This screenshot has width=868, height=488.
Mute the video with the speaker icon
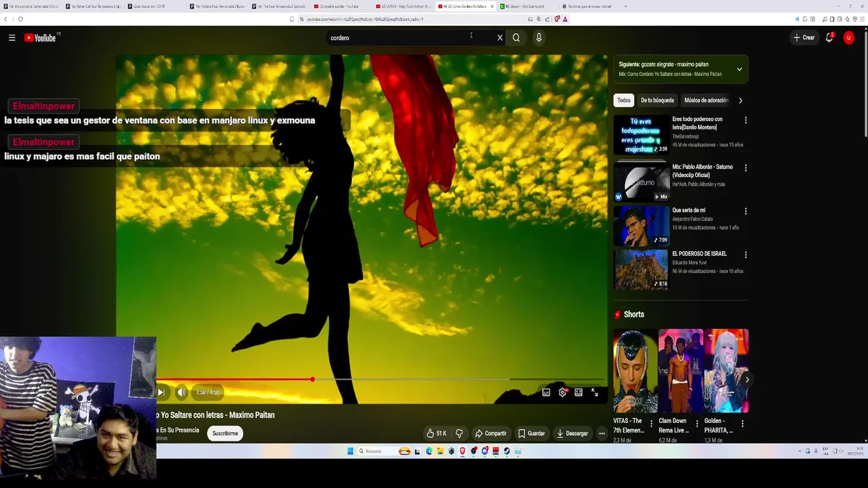click(181, 392)
